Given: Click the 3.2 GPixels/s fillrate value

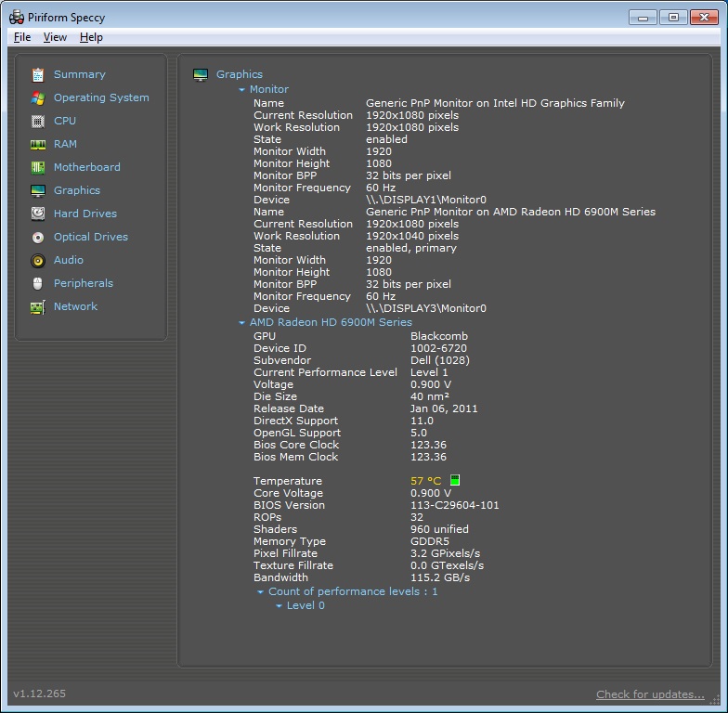Looking at the screenshot, I should click(446, 553).
